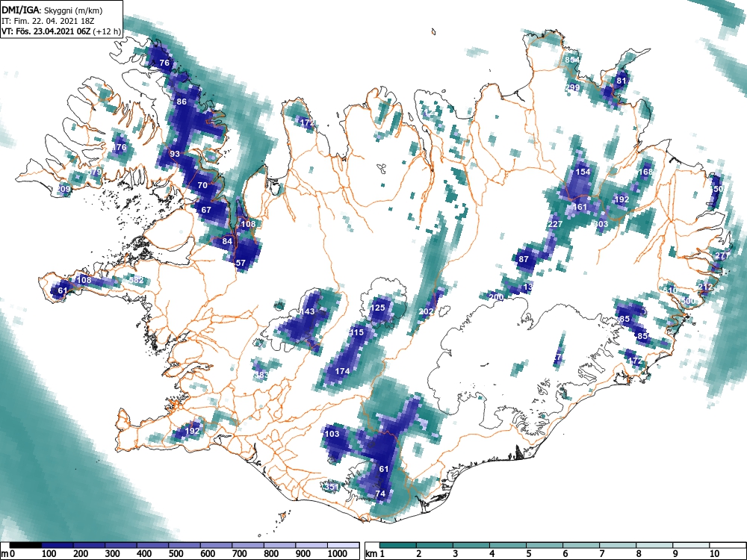Click the '6' label on the kilometre legend
Viewport: 747px width, 560px height.
[x=565, y=553]
